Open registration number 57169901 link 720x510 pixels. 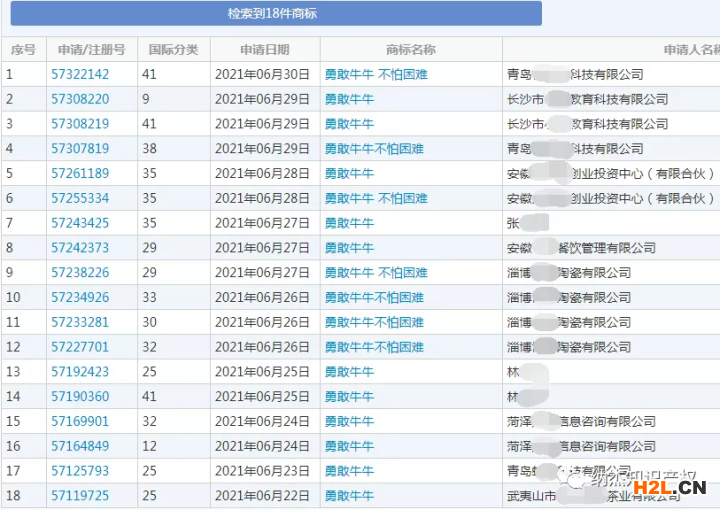80,421
